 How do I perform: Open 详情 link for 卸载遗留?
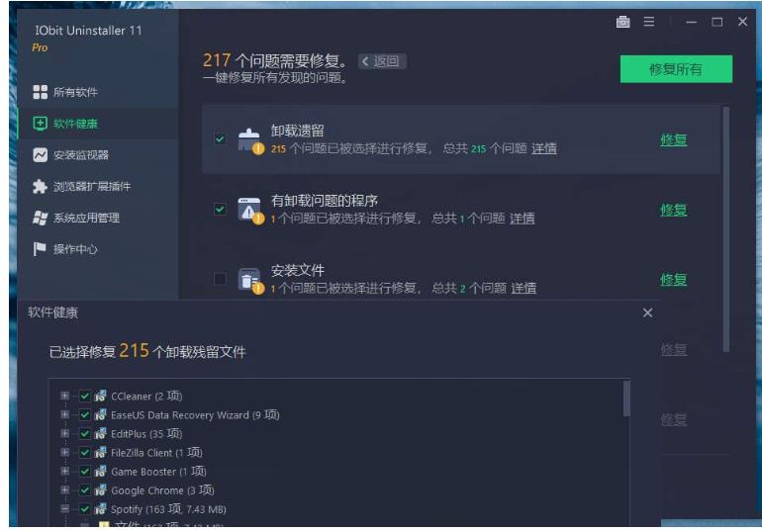click(x=544, y=148)
